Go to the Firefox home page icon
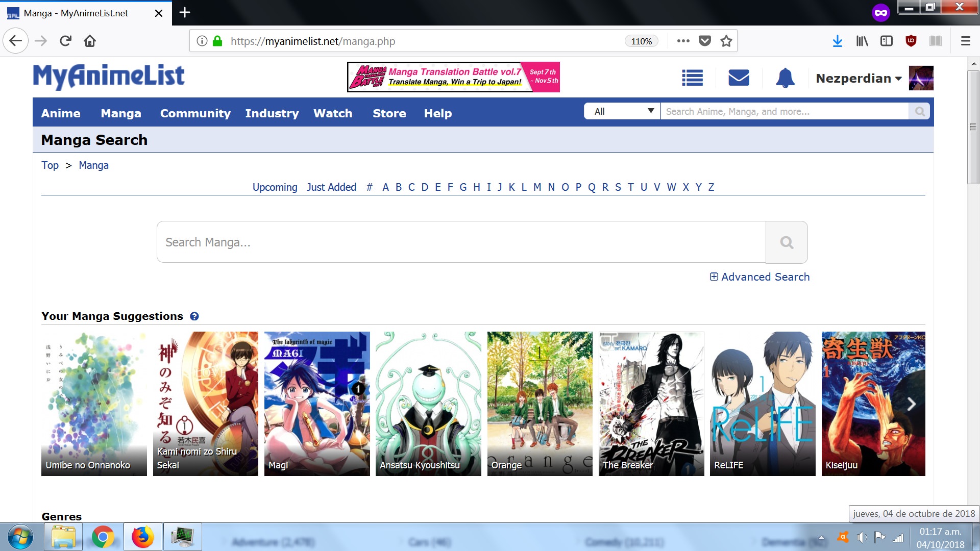The width and height of the screenshot is (980, 551). (90, 41)
